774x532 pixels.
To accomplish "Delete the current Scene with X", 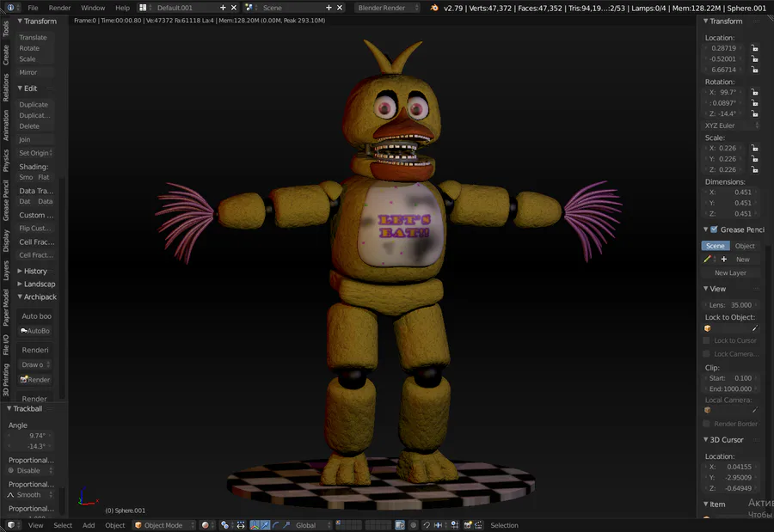I will (x=340, y=8).
